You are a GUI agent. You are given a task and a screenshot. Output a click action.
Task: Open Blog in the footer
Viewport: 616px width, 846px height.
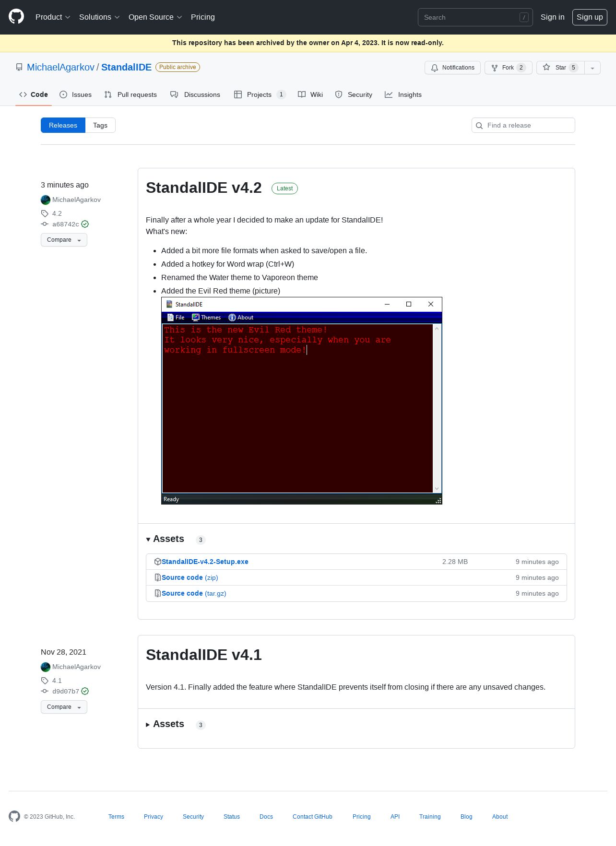466,817
